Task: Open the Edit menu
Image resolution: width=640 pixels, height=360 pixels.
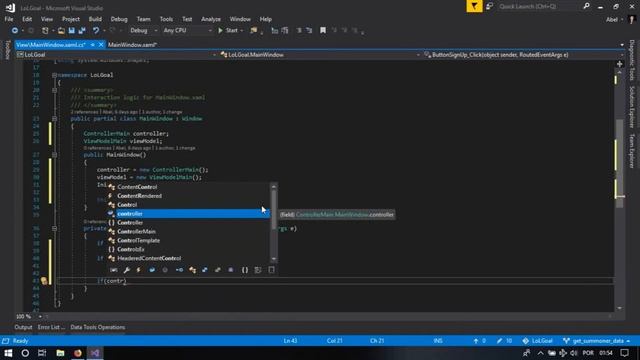Action: click(x=27, y=19)
